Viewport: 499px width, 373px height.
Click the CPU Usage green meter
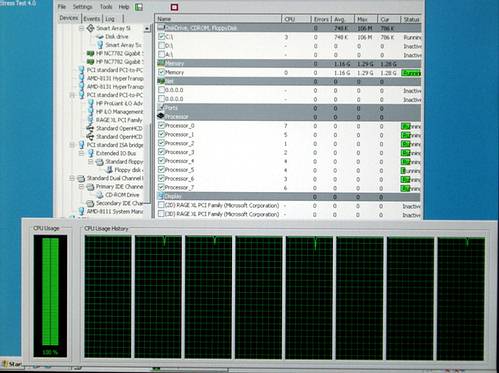(50, 292)
